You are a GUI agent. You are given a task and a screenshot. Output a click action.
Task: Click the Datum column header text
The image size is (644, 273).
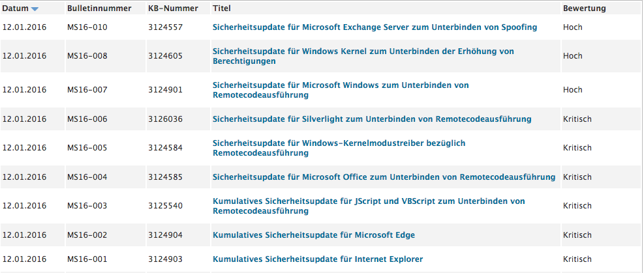[16, 8]
